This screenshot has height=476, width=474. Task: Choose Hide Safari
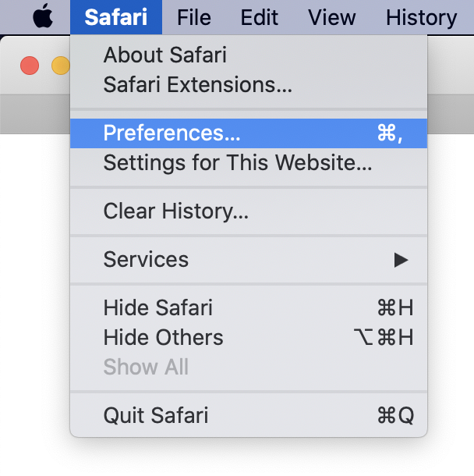point(157,307)
